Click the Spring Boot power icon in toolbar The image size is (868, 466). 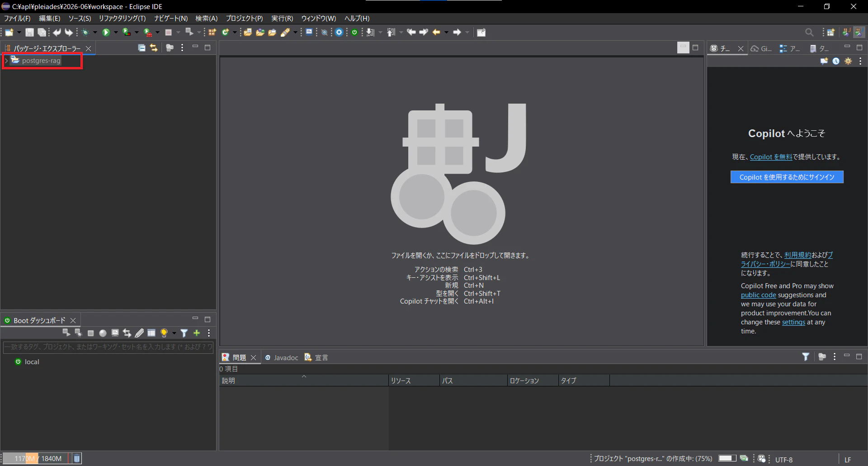[355, 32]
